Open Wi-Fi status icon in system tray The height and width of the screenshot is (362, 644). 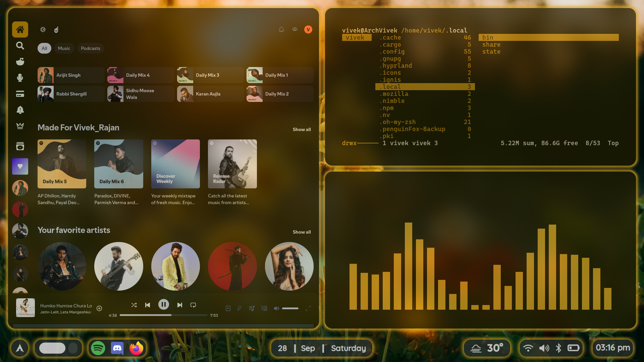(528, 348)
